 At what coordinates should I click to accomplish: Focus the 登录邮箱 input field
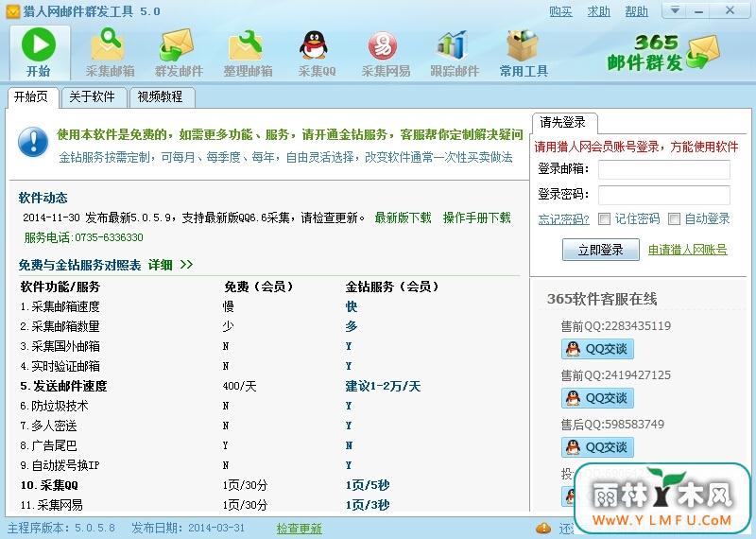coord(664,170)
